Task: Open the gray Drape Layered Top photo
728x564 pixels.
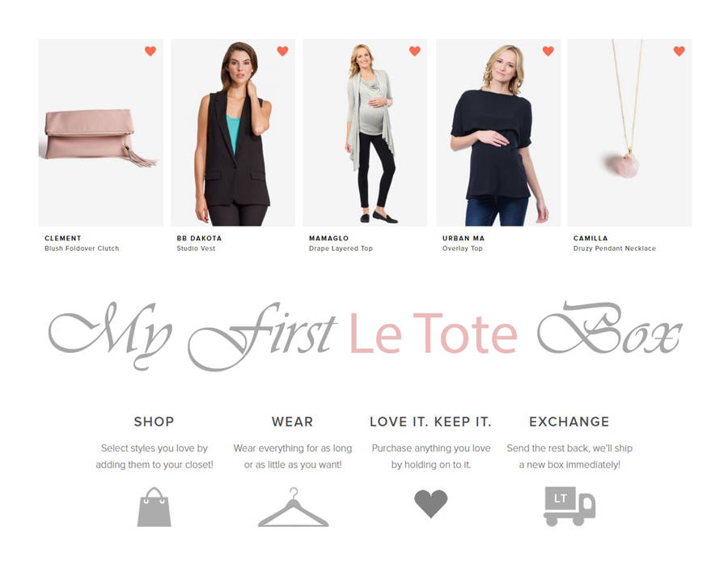Action: click(x=365, y=133)
